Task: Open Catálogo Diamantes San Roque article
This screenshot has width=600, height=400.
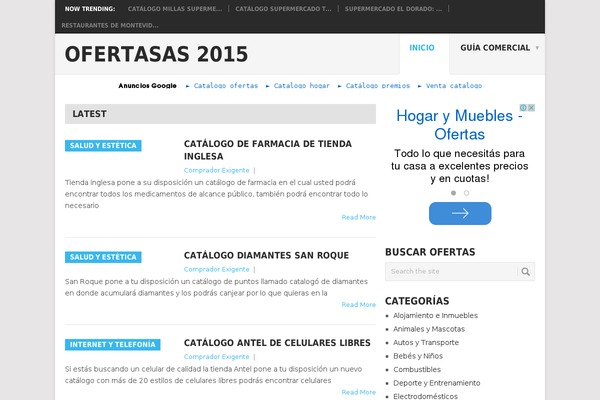Action: pyautogui.click(x=266, y=255)
